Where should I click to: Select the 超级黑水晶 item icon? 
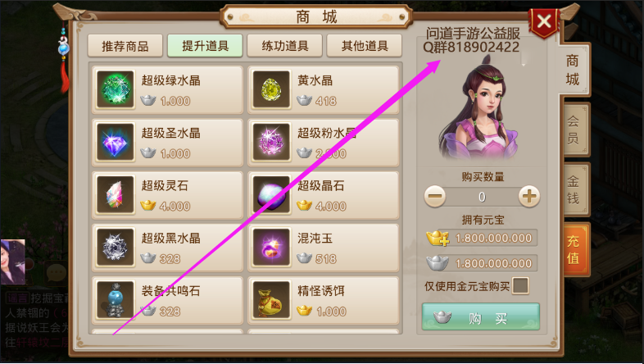(x=116, y=248)
